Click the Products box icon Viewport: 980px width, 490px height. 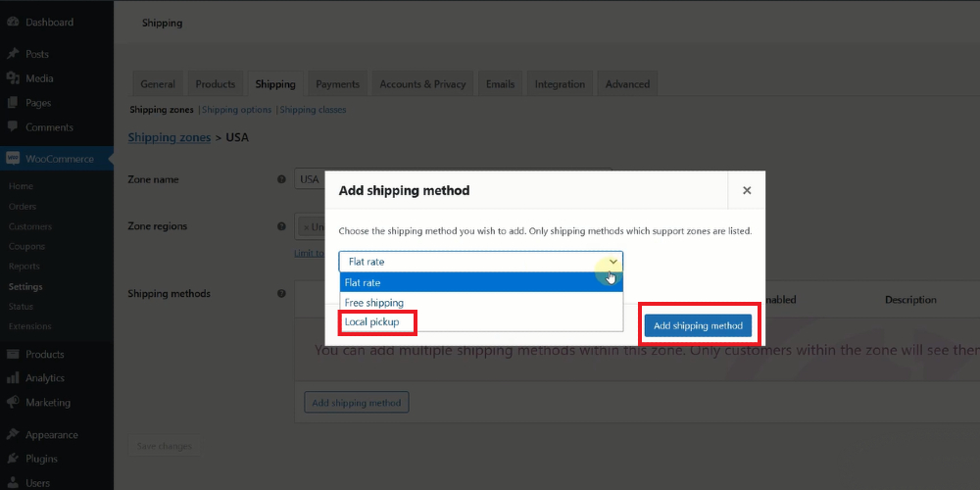point(13,354)
